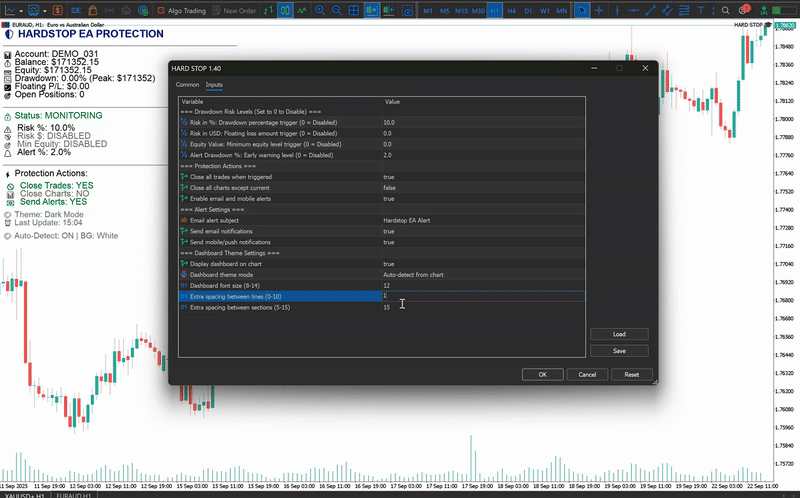
Task: Click the Save button
Action: click(619, 351)
